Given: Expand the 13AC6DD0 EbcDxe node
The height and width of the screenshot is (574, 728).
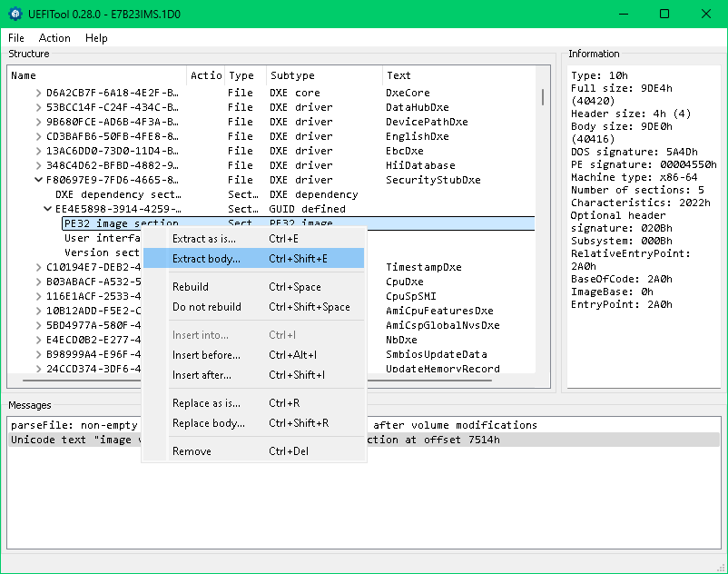Looking at the screenshot, I should [x=38, y=151].
